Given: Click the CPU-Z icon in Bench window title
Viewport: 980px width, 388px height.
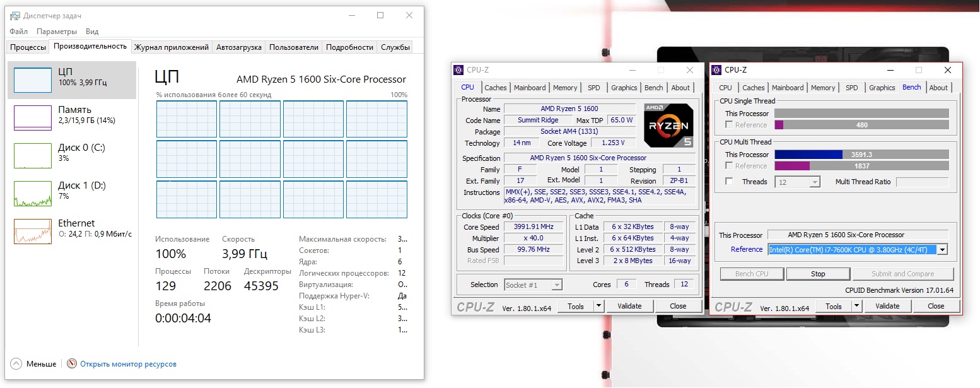Looking at the screenshot, I should coord(716,70).
